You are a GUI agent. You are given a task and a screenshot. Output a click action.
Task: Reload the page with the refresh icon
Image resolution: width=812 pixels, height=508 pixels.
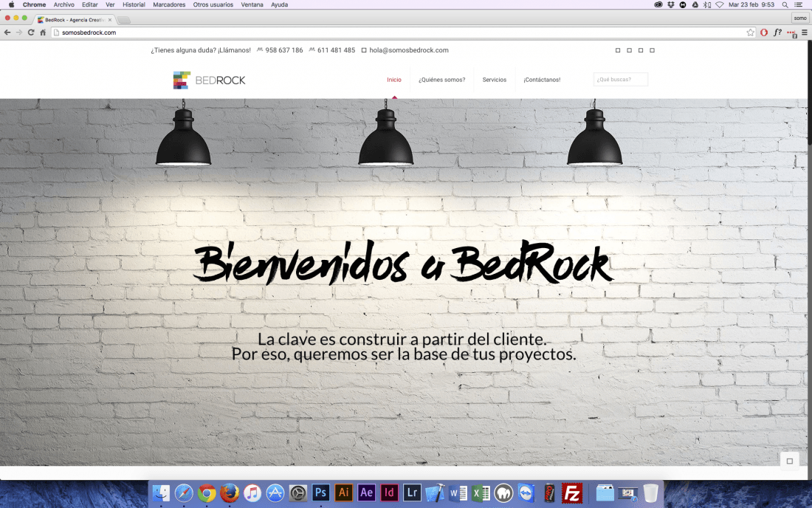tap(30, 32)
